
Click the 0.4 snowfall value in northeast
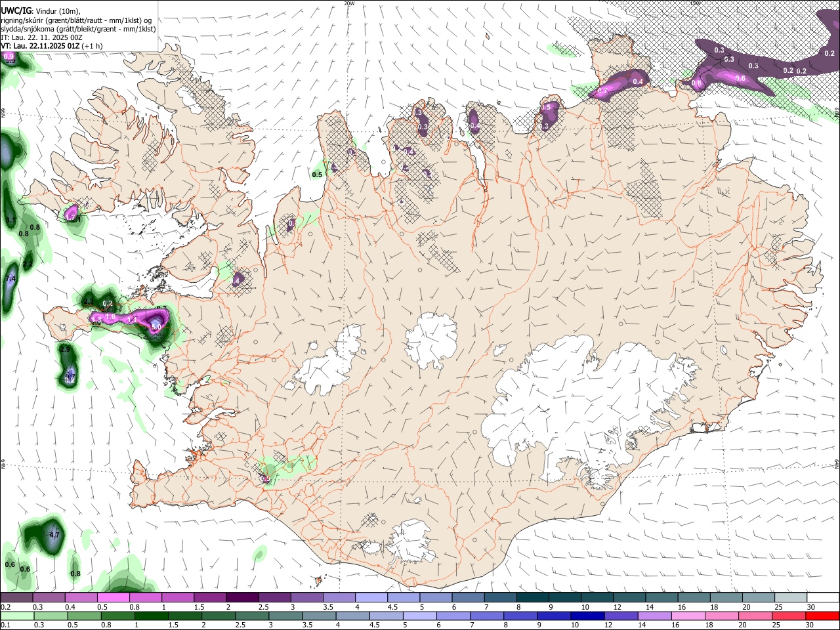(638, 81)
